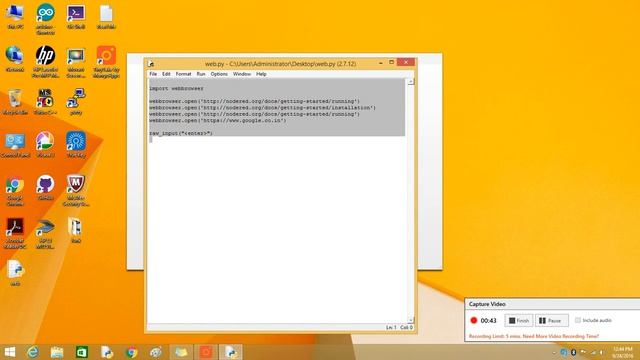Open the This PC desktop icon
The image size is (640, 360).
pos(15,16)
